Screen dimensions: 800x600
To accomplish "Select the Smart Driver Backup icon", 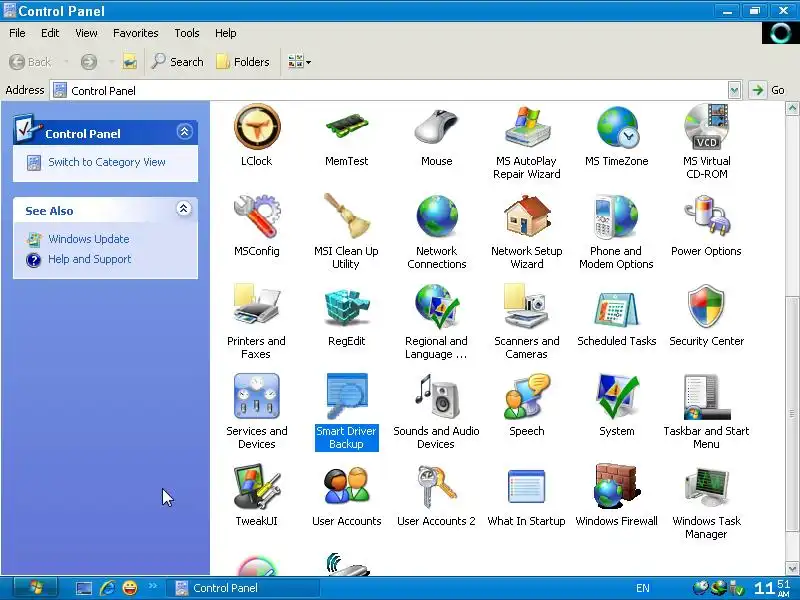I will 347,396.
